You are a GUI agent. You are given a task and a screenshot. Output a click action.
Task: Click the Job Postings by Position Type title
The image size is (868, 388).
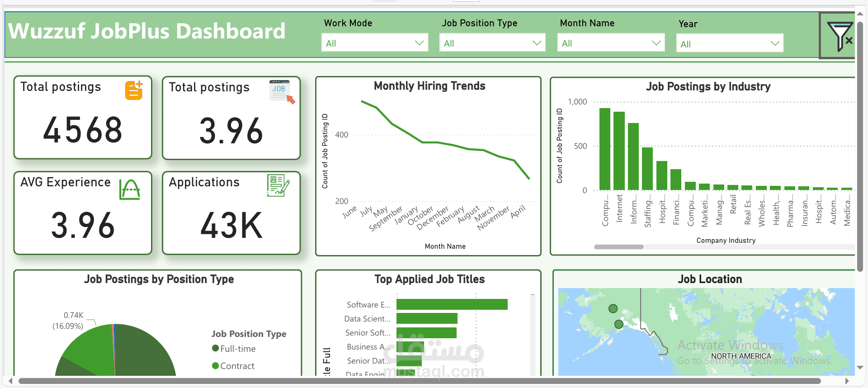click(159, 279)
